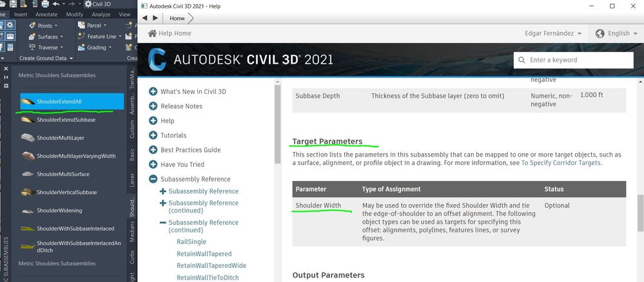Click the keyword search field
The image size is (644, 282).
(x=573, y=60)
